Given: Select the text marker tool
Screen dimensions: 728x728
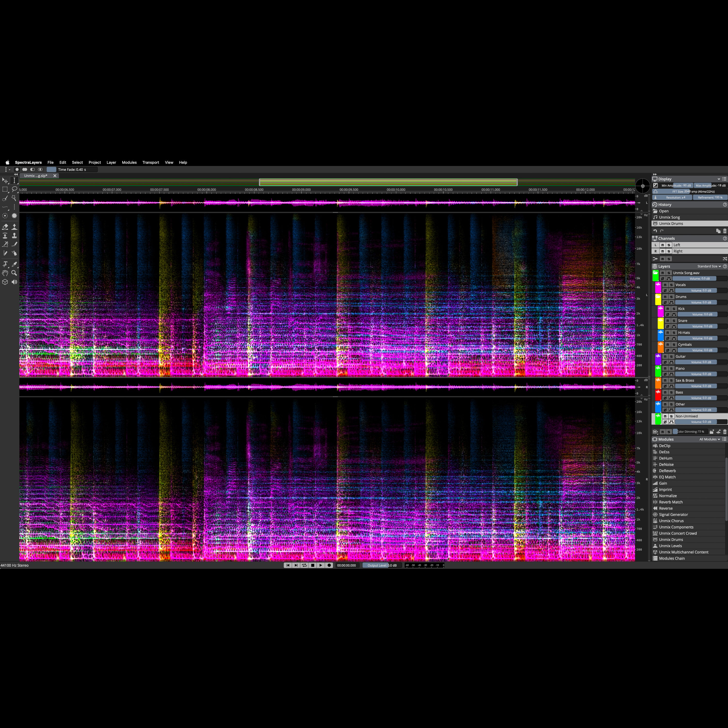Looking at the screenshot, I should pos(5,264).
